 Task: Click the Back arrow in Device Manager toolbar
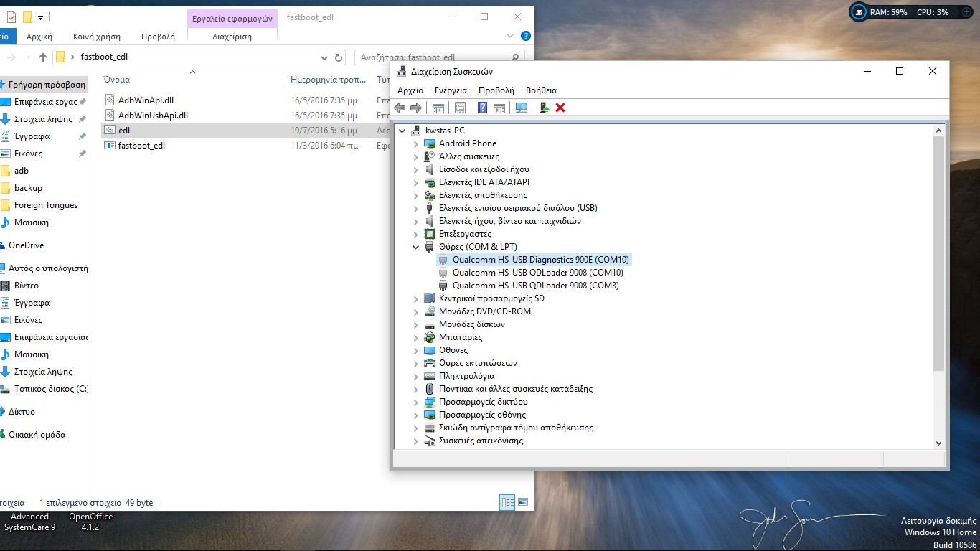(400, 108)
